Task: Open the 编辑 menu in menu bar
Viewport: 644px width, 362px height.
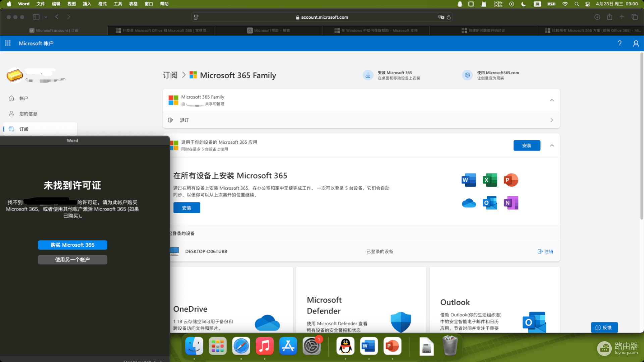Action: click(x=56, y=4)
